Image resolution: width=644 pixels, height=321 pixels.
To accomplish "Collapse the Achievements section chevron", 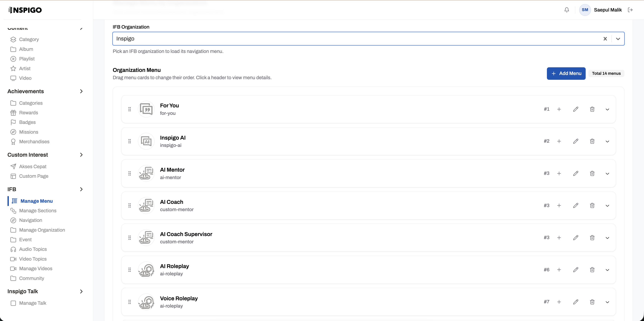I will pyautogui.click(x=81, y=91).
